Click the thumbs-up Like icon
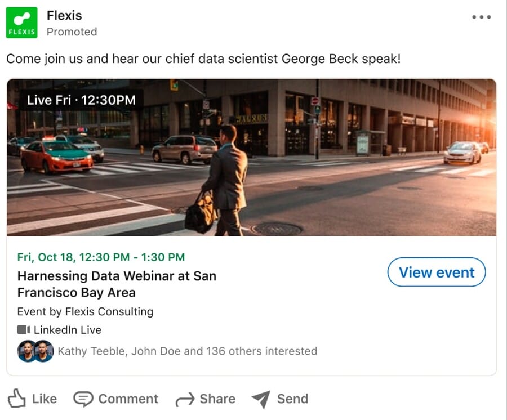507x420 pixels. (x=17, y=399)
